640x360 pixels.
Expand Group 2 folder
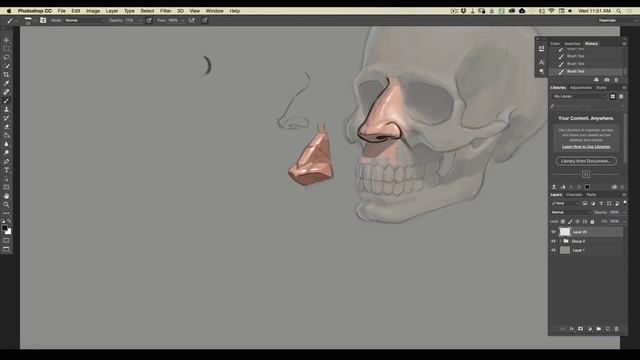click(561, 241)
